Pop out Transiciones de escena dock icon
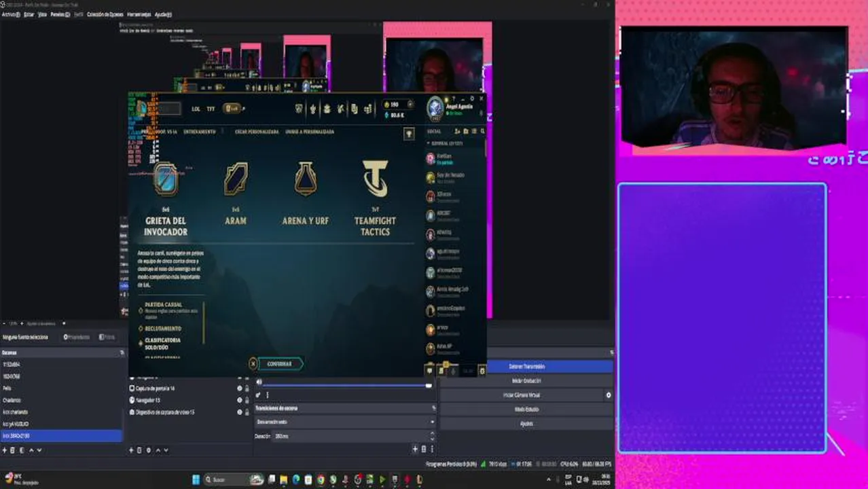This screenshot has width=868, height=489. tap(433, 408)
